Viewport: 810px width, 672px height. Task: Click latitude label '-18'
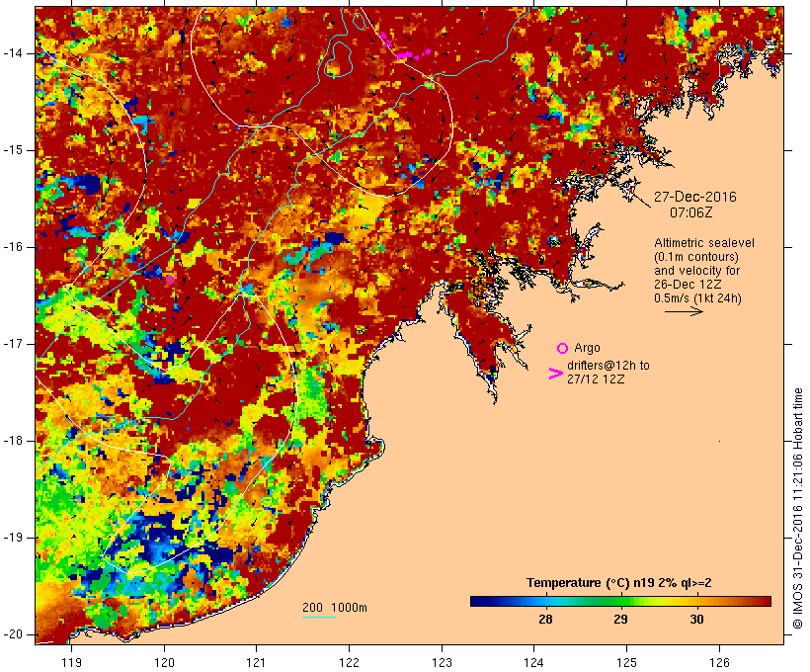click(x=13, y=441)
